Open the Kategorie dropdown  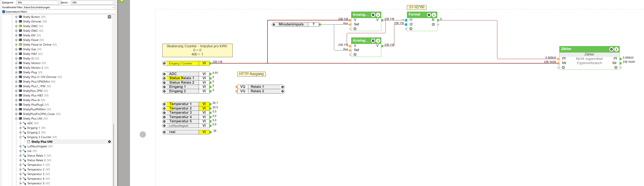(38, 3)
